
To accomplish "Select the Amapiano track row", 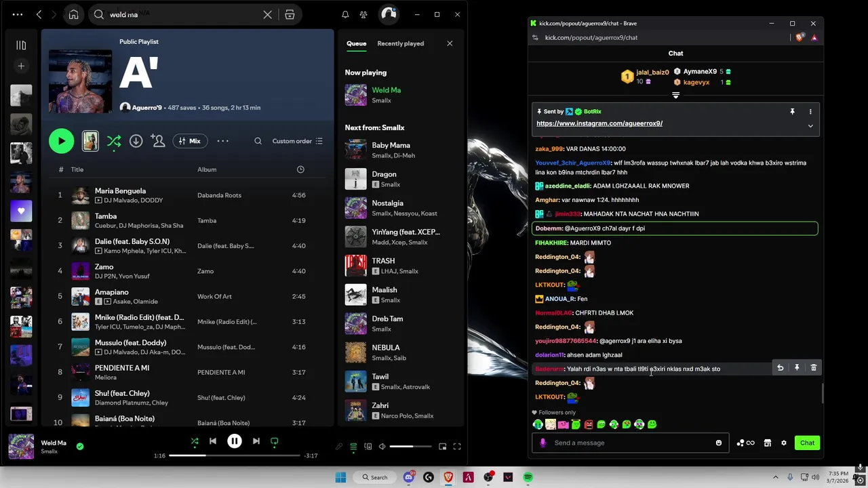I will click(x=187, y=296).
